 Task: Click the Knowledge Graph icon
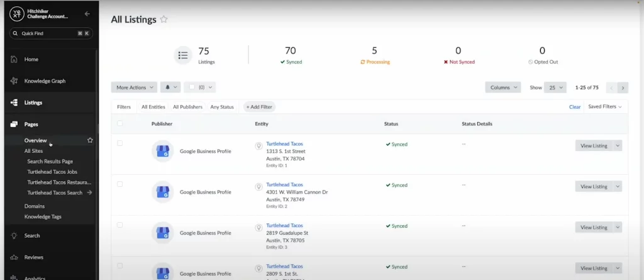click(x=14, y=81)
